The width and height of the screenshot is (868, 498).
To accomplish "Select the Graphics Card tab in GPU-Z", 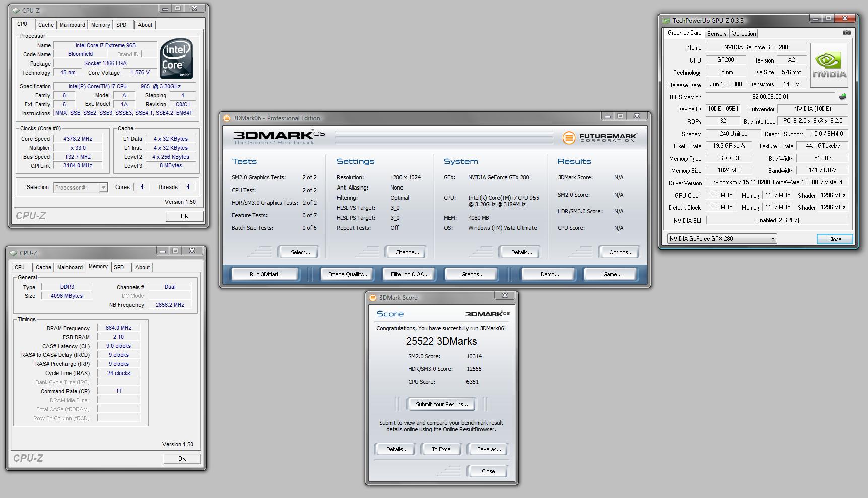I will tap(684, 33).
